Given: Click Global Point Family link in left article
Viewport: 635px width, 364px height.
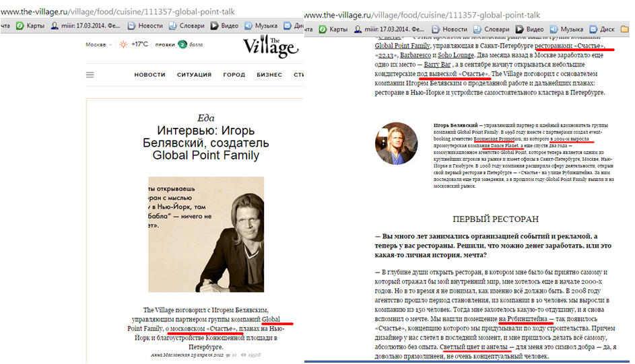Looking at the screenshot, I should 271,320.
